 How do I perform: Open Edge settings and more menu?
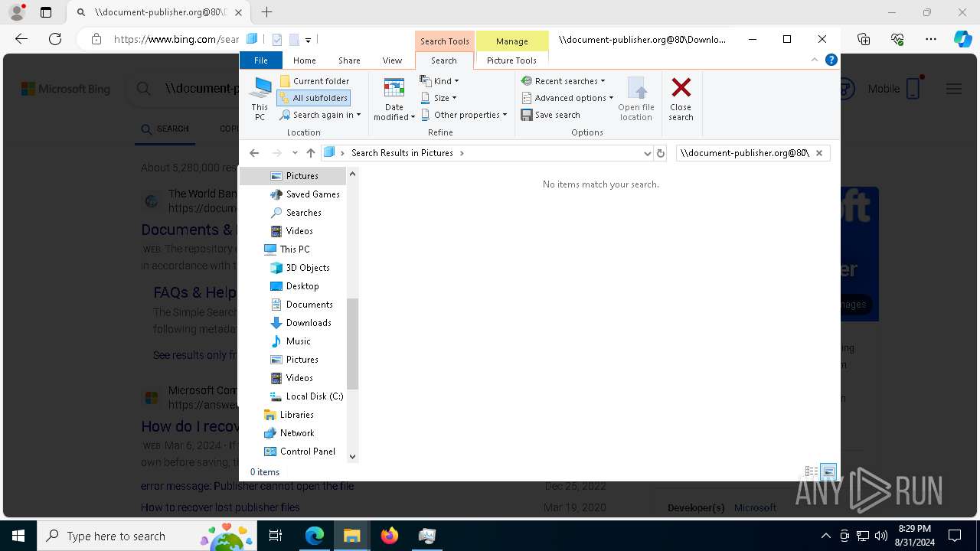coord(931,39)
